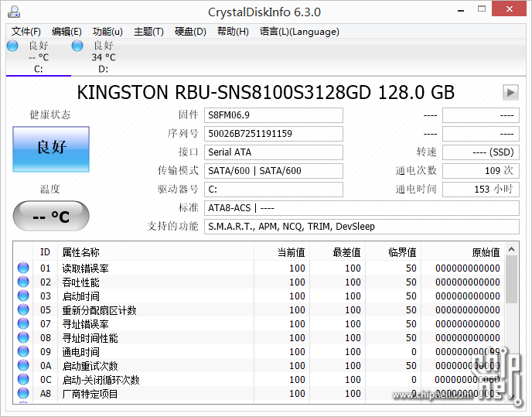
Task: Click the KINGSTON RBU-SNS8100S3128GD disk title
Action: pyautogui.click(x=266, y=92)
